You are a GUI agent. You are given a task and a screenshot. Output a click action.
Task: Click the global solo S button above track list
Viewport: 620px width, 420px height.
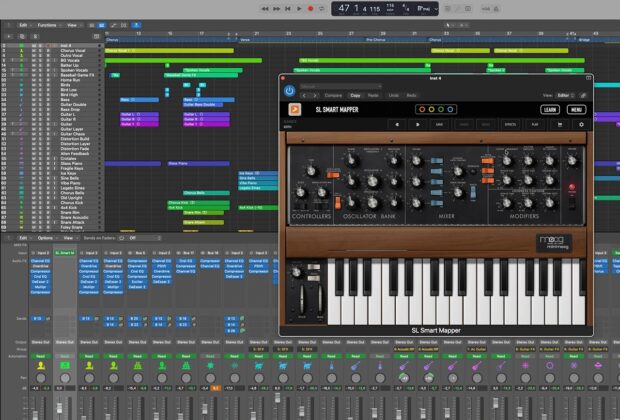(35, 36)
